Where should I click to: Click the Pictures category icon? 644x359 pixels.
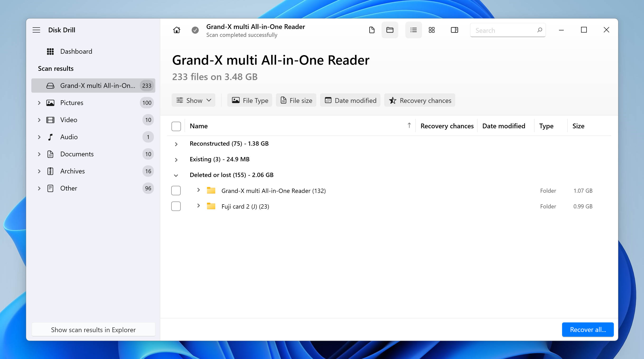coord(50,103)
